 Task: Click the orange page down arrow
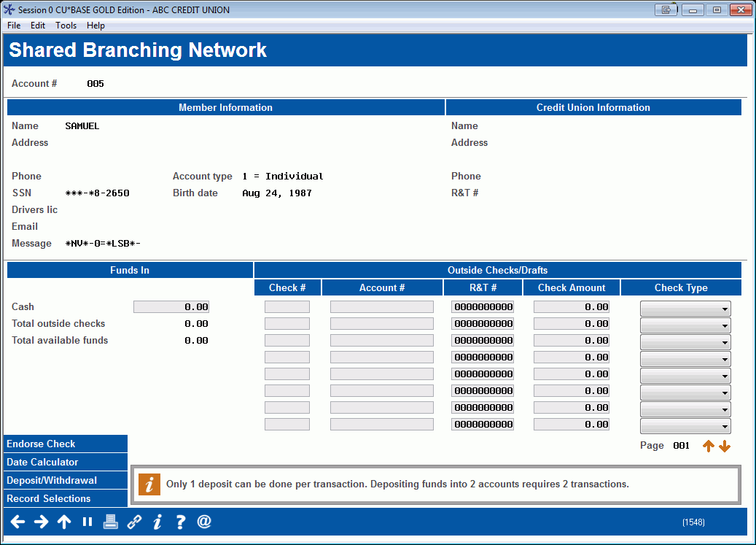point(725,446)
